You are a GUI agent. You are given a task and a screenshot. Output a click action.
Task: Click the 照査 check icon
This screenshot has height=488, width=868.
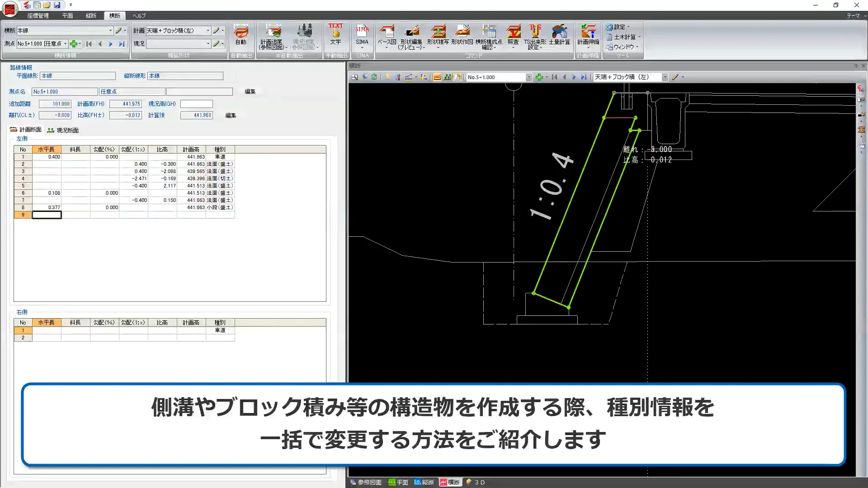pyautogui.click(x=513, y=36)
